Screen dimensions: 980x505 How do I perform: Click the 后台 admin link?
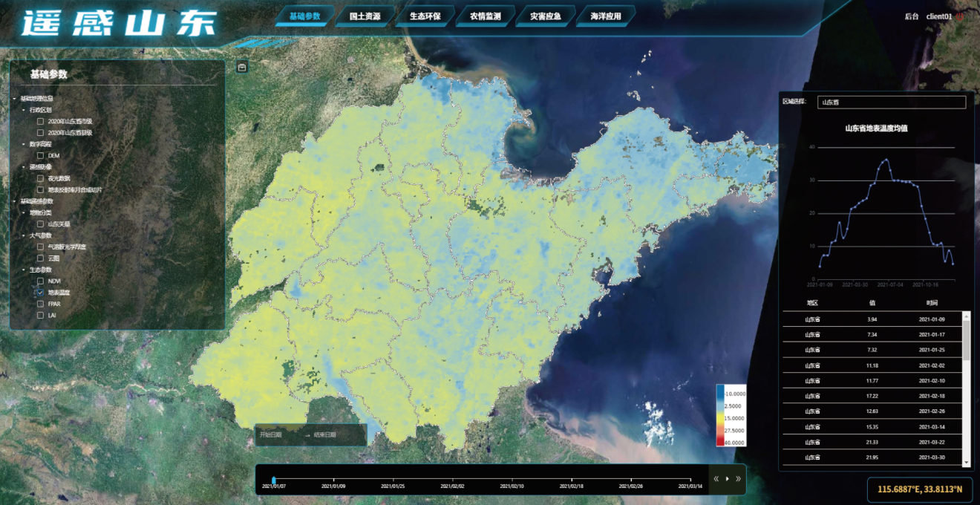click(912, 16)
